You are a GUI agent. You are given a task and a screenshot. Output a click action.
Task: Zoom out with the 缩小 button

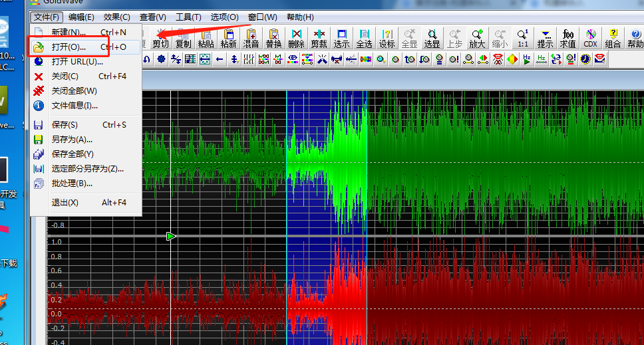point(500,38)
